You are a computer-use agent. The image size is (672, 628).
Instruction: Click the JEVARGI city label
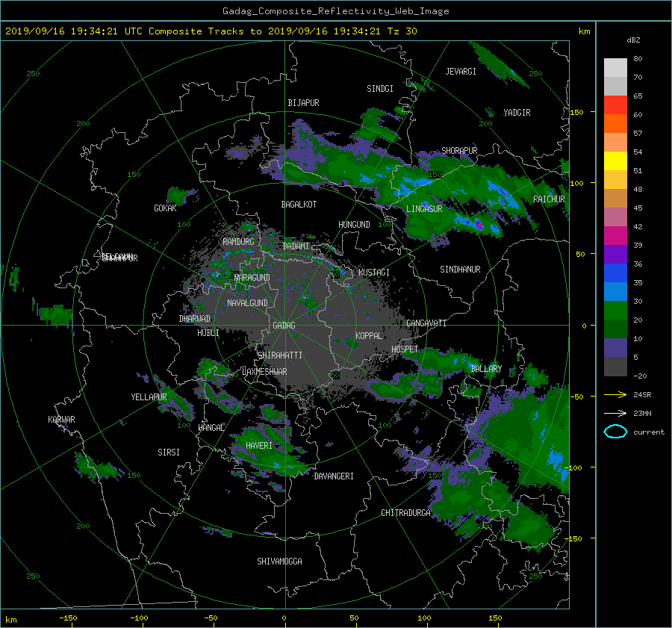point(461,72)
